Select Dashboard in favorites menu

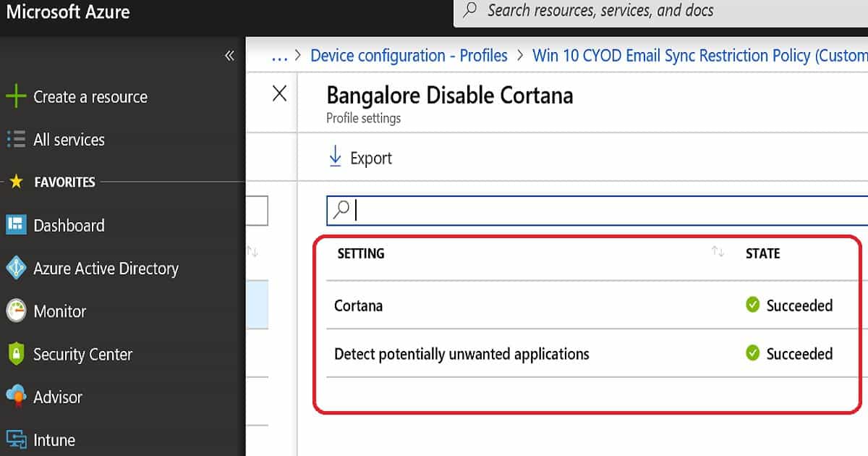[x=69, y=225]
